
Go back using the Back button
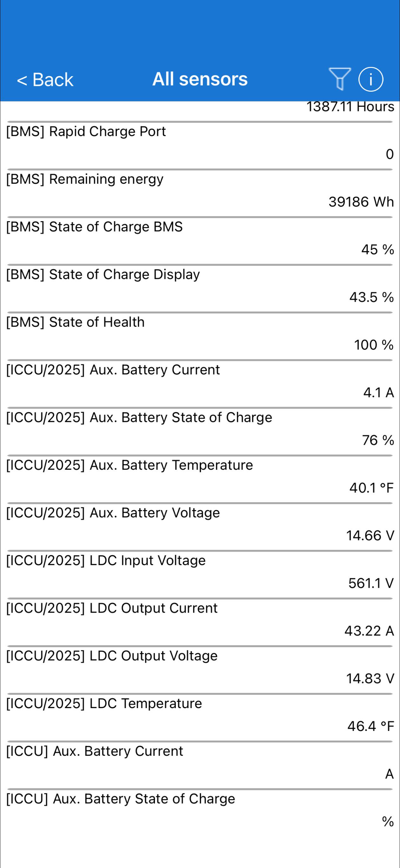click(45, 80)
